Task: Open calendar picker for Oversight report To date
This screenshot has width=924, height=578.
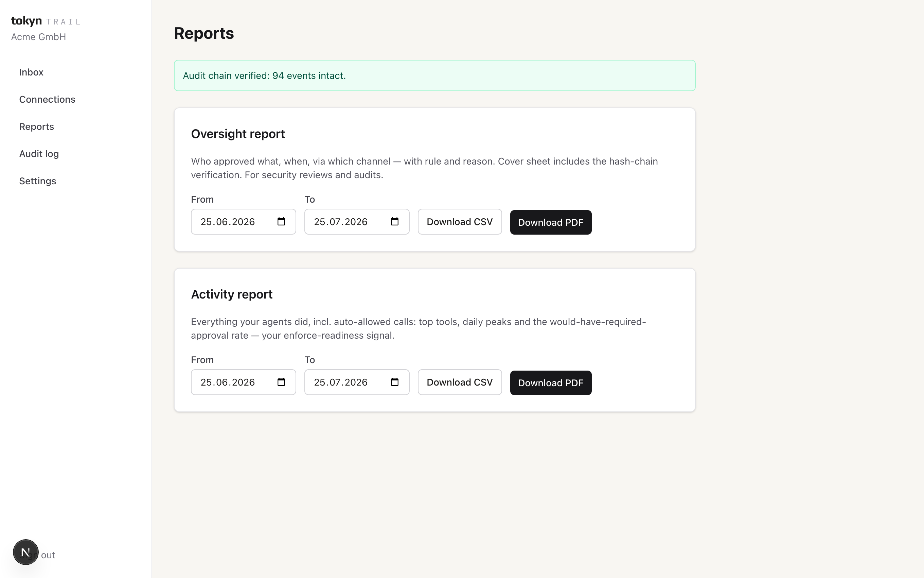Action: [394, 222]
